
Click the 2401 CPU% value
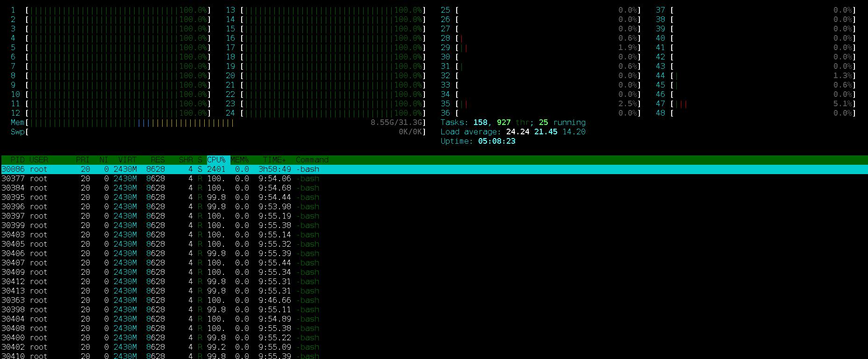click(216, 169)
